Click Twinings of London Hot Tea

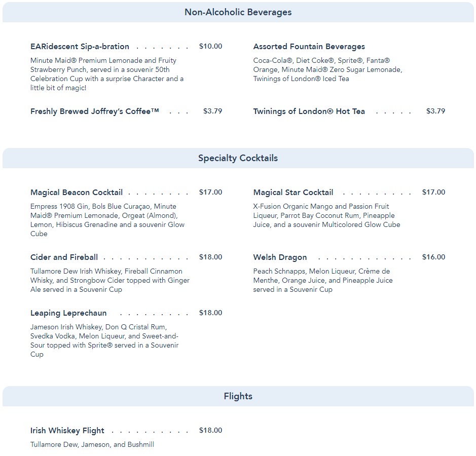point(309,111)
